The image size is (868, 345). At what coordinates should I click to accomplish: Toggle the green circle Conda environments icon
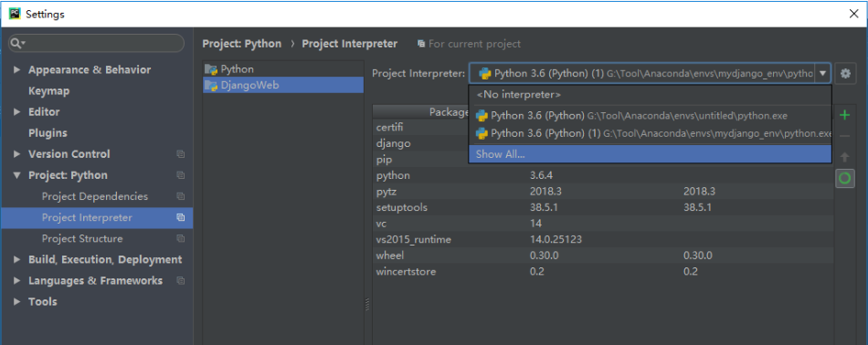pyautogui.click(x=845, y=178)
